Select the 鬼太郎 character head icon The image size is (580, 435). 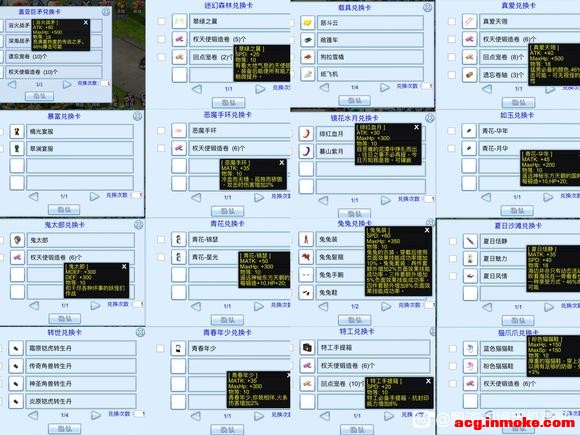(17, 240)
